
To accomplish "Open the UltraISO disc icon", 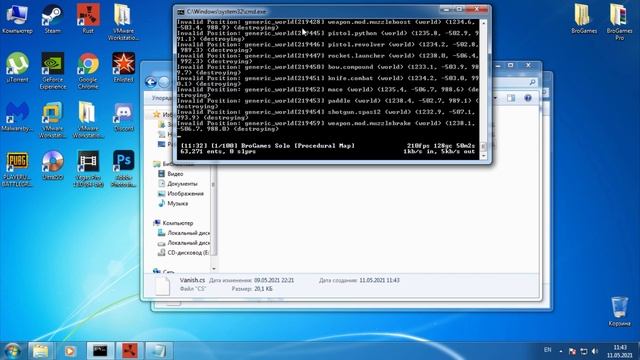I will point(53,166).
